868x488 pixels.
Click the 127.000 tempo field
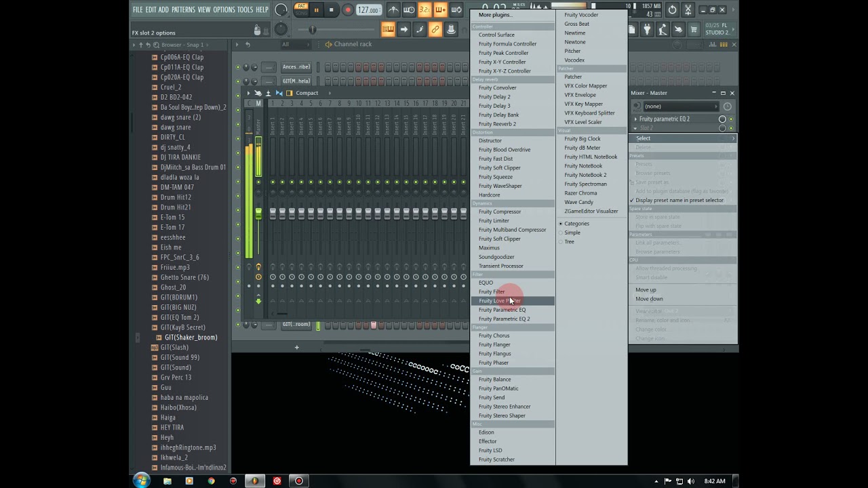click(x=369, y=10)
